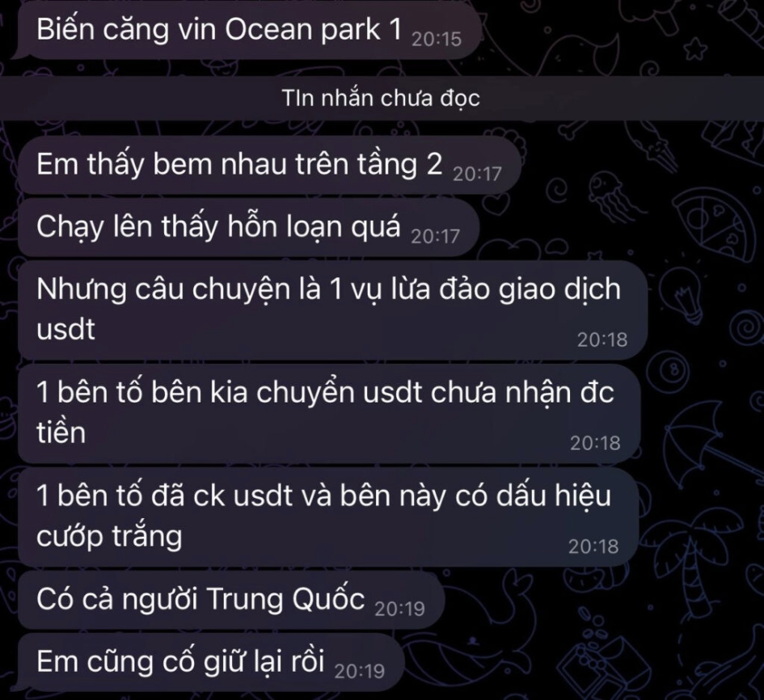Select the 'Tin nhắn chưa đọc' unread divider

[382, 99]
